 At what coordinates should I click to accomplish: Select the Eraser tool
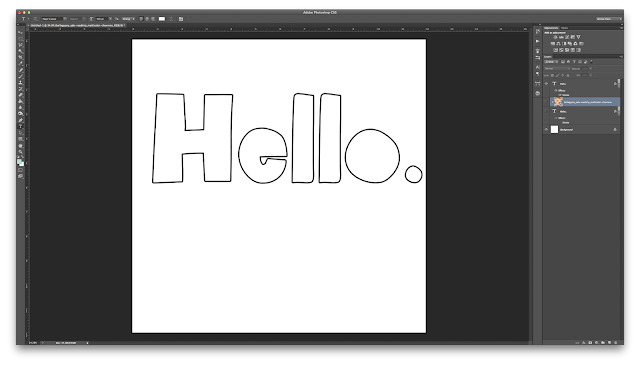pyautogui.click(x=21, y=95)
